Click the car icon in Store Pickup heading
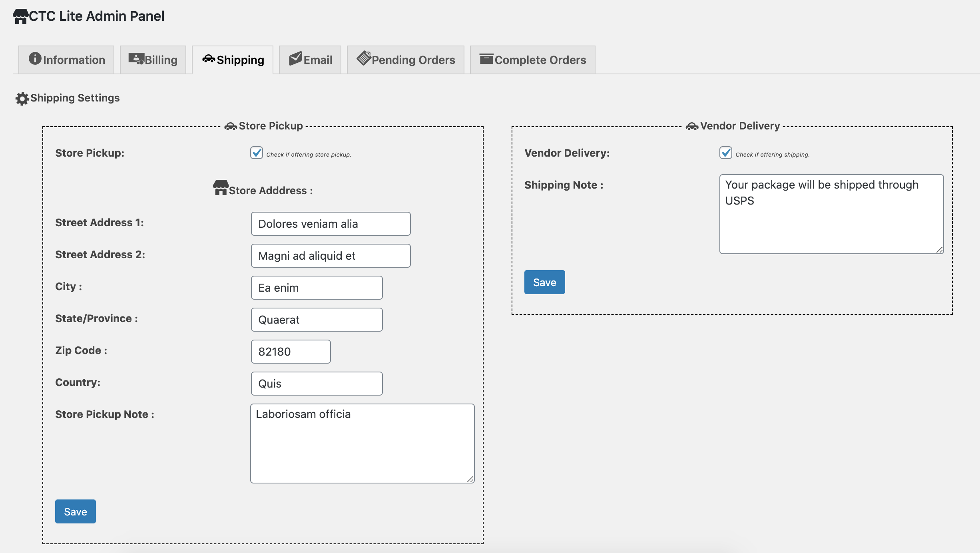The width and height of the screenshot is (980, 553). tap(231, 127)
